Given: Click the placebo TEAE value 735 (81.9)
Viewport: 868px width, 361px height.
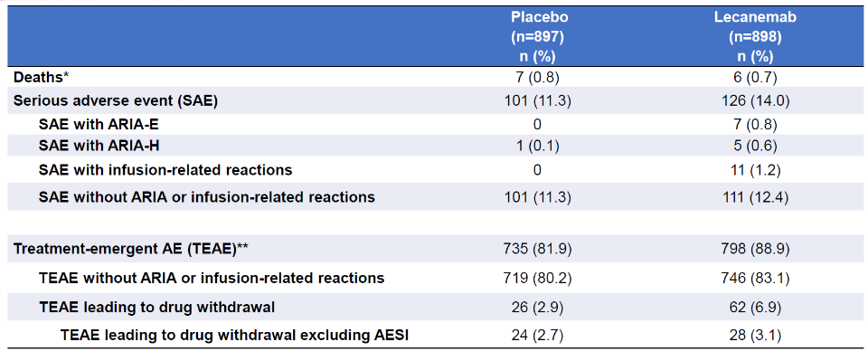Looking at the screenshot, I should coord(537,249).
